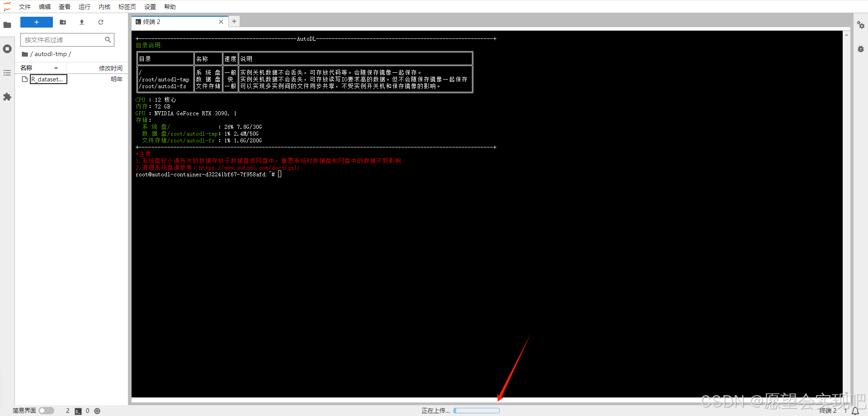Viewport: 868px width, 416px height.
Task: Create a new folder in file browser
Action: [63, 22]
